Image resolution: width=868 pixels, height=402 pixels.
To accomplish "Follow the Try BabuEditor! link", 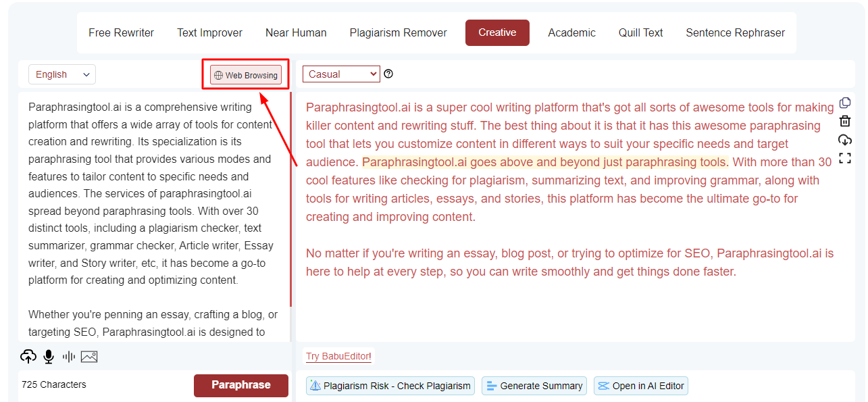I will (338, 356).
